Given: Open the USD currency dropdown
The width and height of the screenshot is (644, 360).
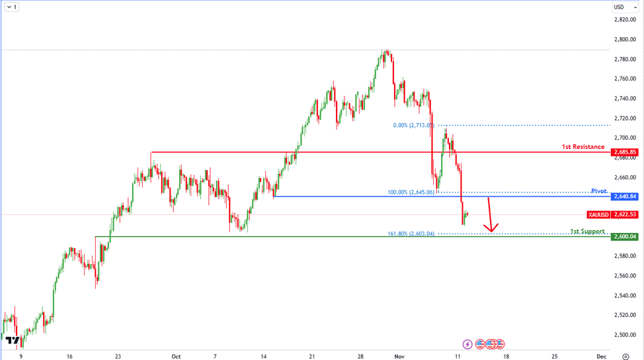Looking at the screenshot, I should point(625,7).
